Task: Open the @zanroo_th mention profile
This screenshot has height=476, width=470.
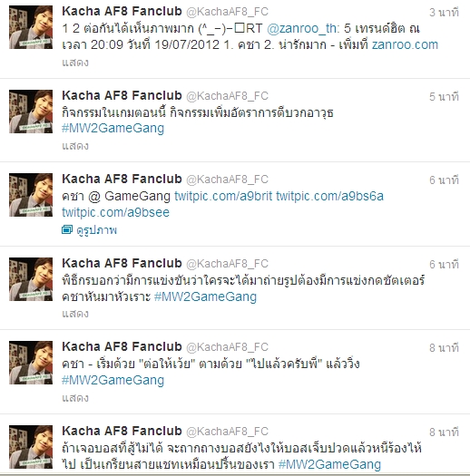Action: coord(301,29)
